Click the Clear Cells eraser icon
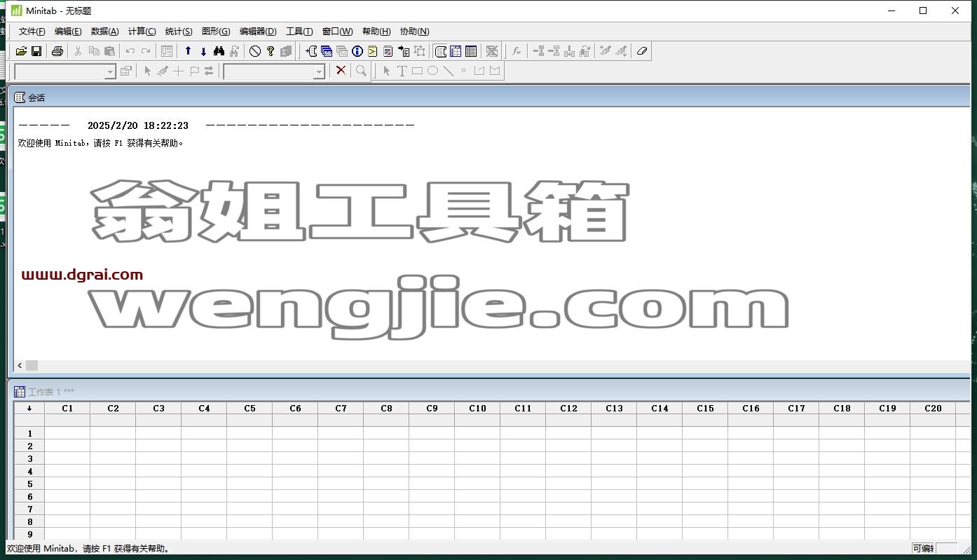 point(641,51)
